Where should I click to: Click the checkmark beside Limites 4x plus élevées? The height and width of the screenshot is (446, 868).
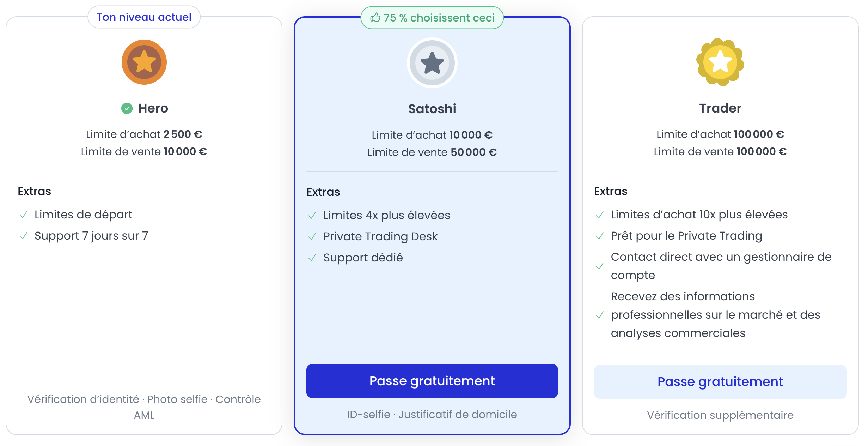click(312, 216)
